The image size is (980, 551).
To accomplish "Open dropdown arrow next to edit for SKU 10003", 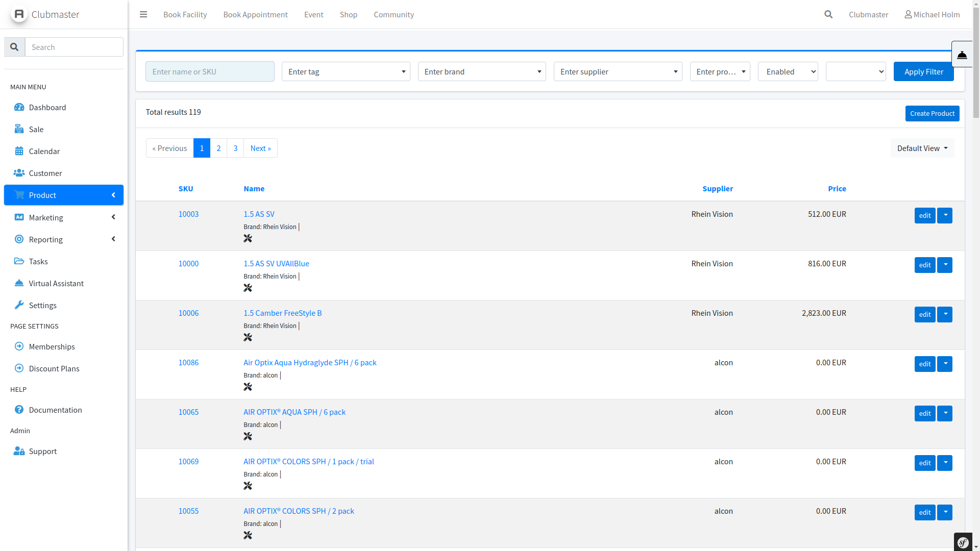I will pyautogui.click(x=945, y=215).
